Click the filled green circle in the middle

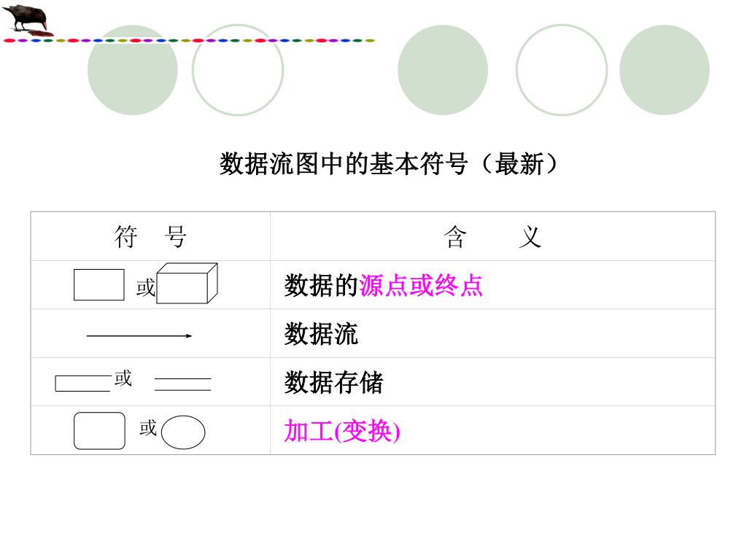443,70
